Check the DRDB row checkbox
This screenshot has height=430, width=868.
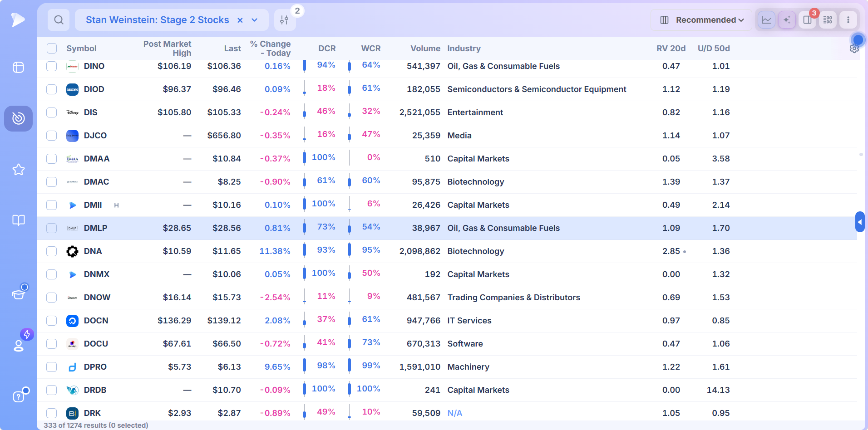(x=52, y=390)
